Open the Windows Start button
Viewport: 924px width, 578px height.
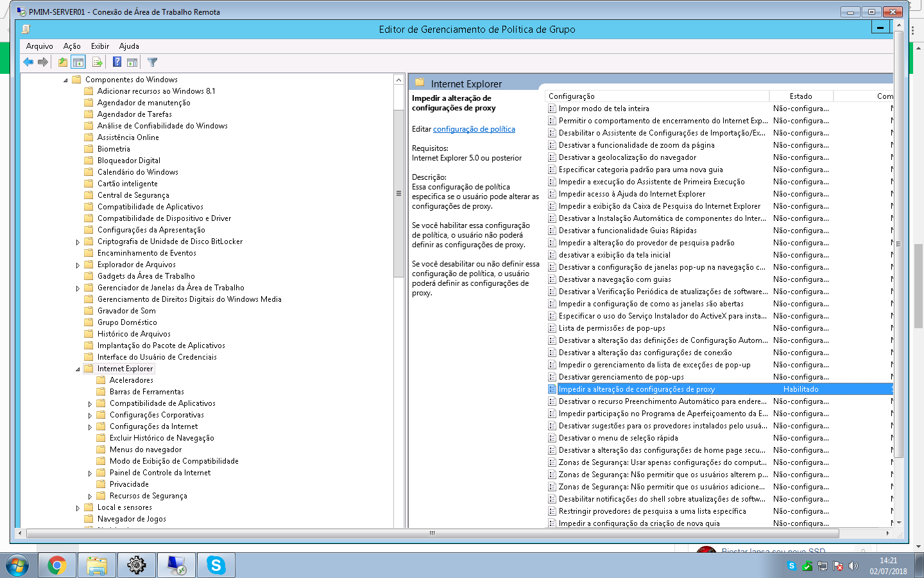(17, 565)
